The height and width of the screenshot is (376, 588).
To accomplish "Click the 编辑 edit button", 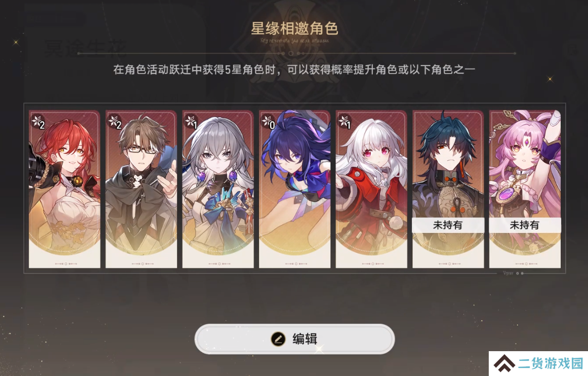I will pos(294,339).
